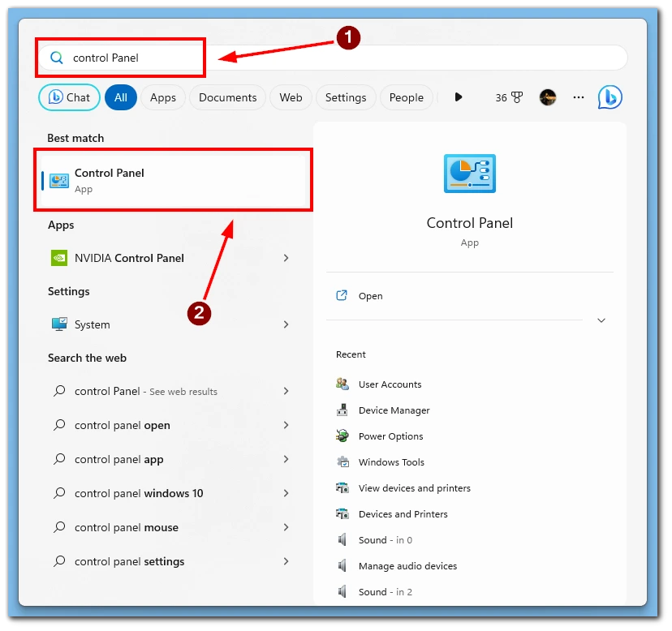
Task: Click the Power Options icon
Action: (x=342, y=436)
